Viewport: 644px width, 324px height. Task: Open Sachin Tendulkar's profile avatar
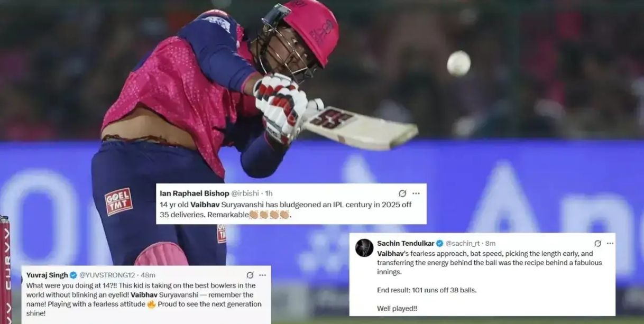click(x=364, y=247)
